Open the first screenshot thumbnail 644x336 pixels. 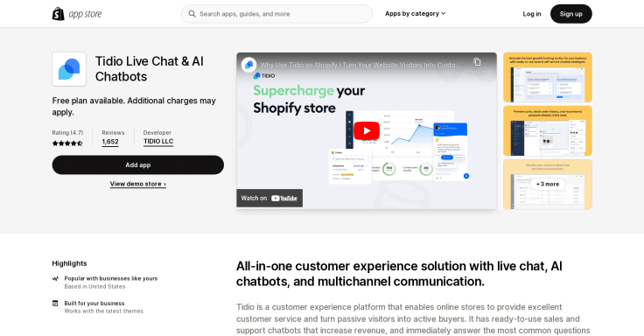pos(548,77)
